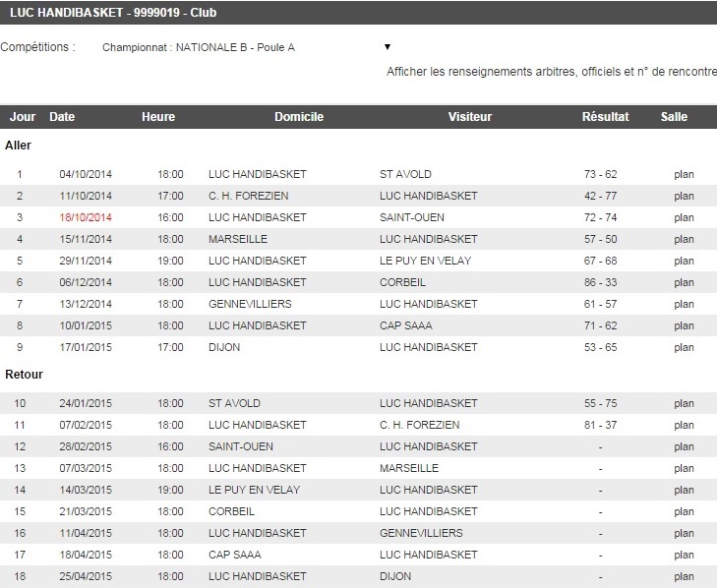Click visitor CORBEIL in day 6

402,282
